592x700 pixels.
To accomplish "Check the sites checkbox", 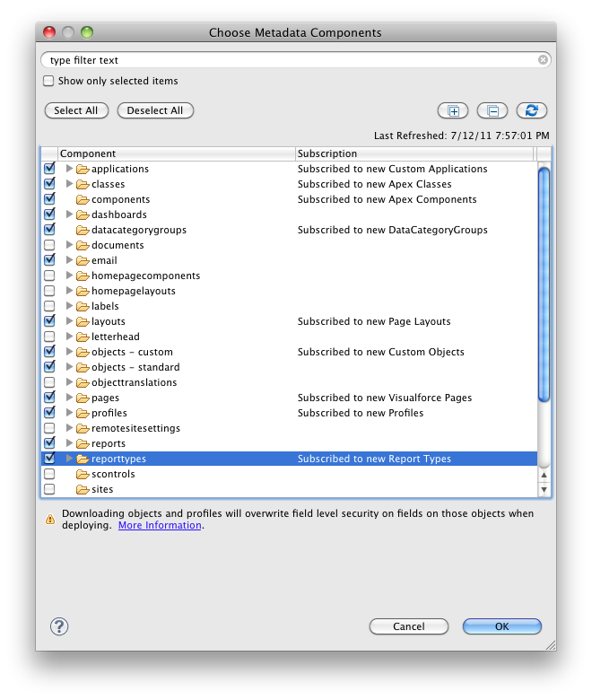I will pos(49,489).
